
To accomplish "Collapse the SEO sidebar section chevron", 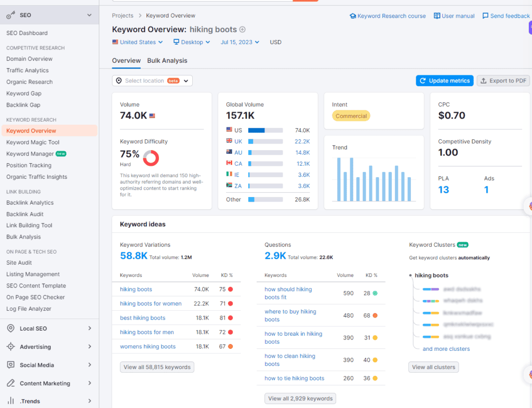I will point(90,15).
